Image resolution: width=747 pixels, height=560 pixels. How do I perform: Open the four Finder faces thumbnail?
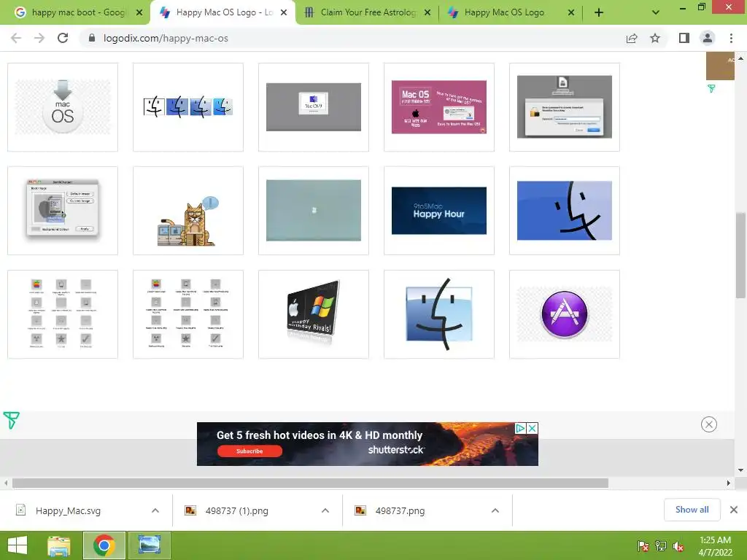pos(188,107)
